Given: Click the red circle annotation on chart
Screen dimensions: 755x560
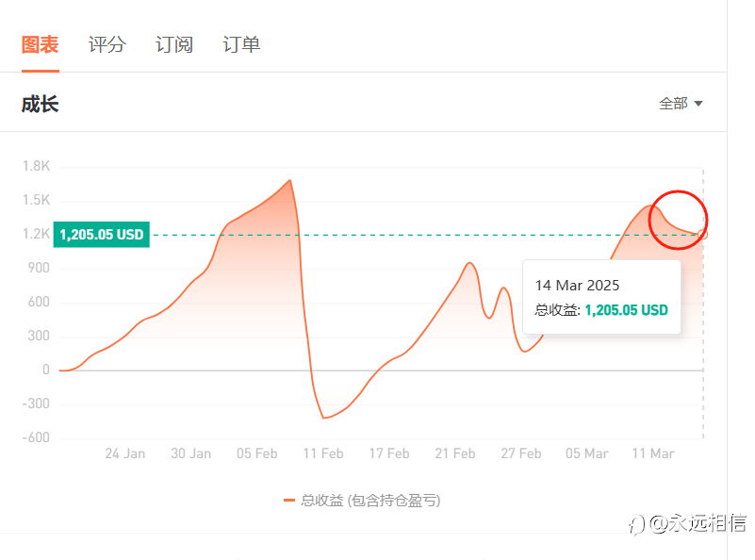Looking at the screenshot, I should click(x=678, y=219).
